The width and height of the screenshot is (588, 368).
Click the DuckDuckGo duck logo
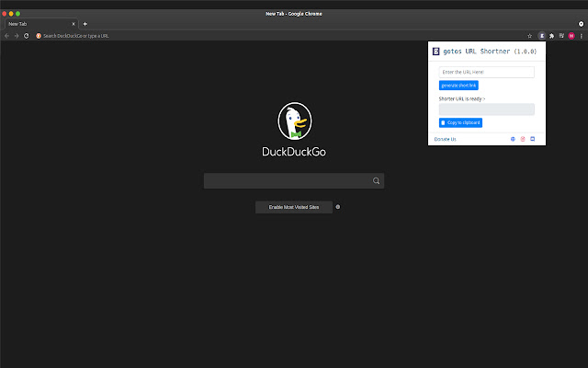point(294,121)
